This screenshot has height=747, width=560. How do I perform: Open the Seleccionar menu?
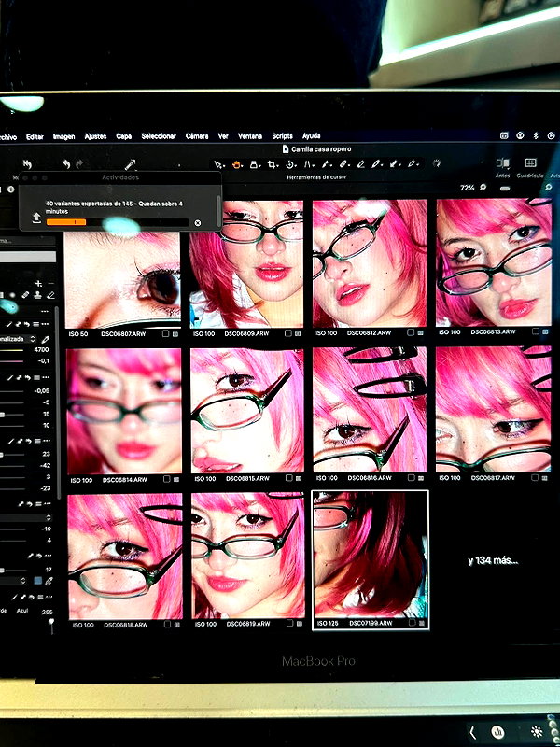click(x=159, y=136)
